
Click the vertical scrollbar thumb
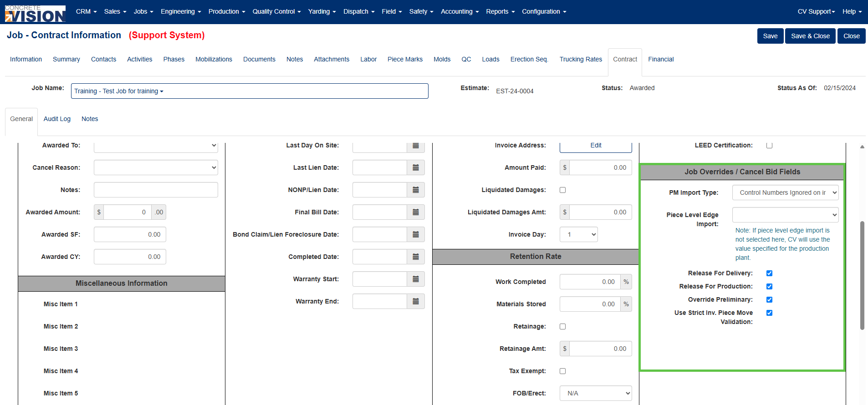pos(862,275)
